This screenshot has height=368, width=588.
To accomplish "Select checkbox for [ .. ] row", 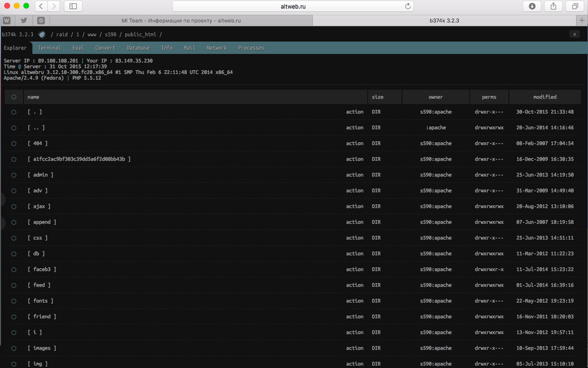I will pos(14,128).
